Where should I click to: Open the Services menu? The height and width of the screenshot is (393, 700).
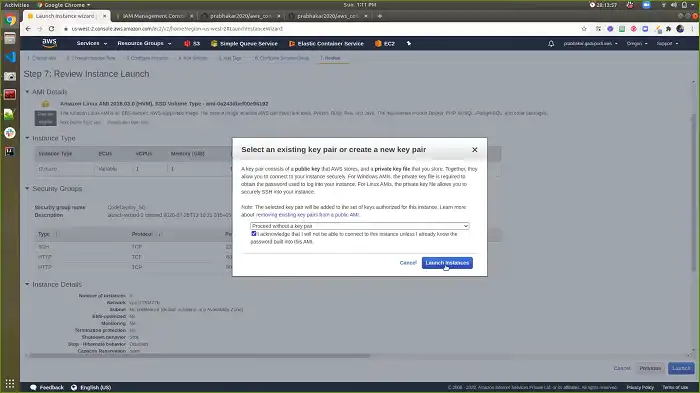(92, 43)
